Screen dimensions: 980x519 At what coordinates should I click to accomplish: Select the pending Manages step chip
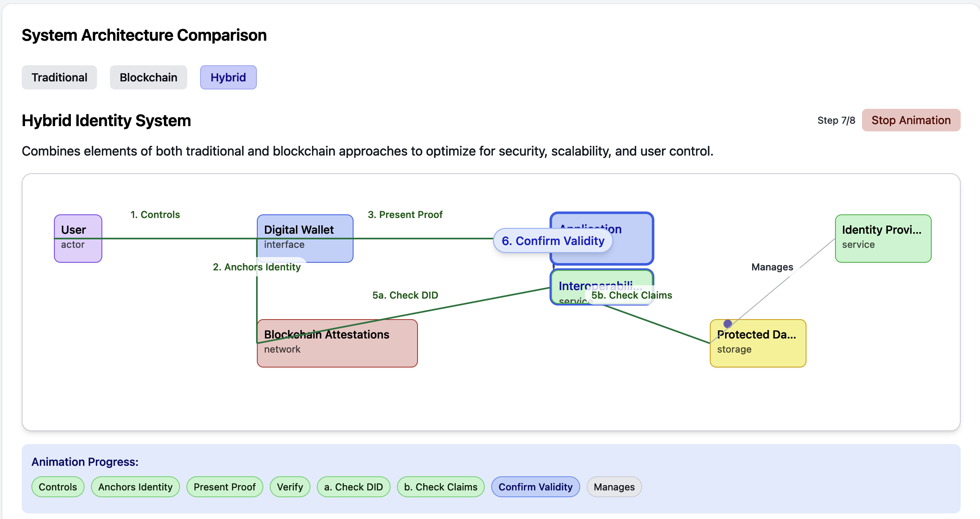coord(614,487)
